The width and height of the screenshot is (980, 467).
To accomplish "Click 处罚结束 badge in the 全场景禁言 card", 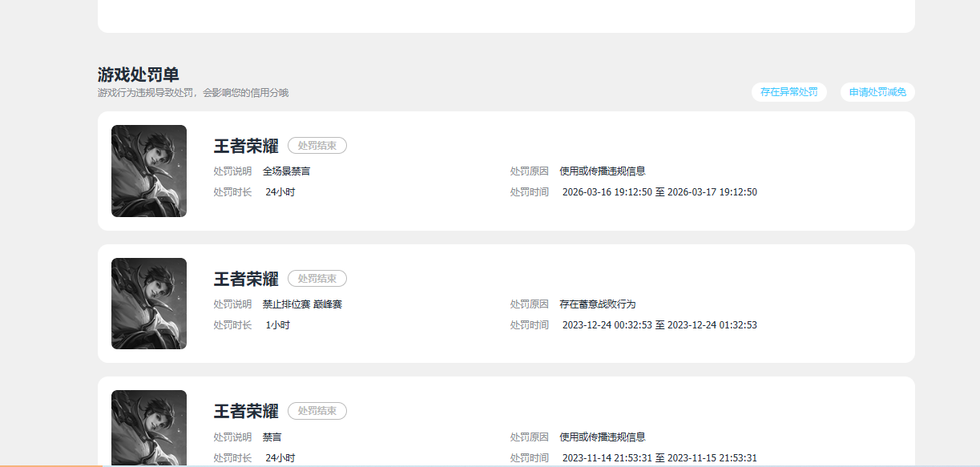I will (x=317, y=146).
